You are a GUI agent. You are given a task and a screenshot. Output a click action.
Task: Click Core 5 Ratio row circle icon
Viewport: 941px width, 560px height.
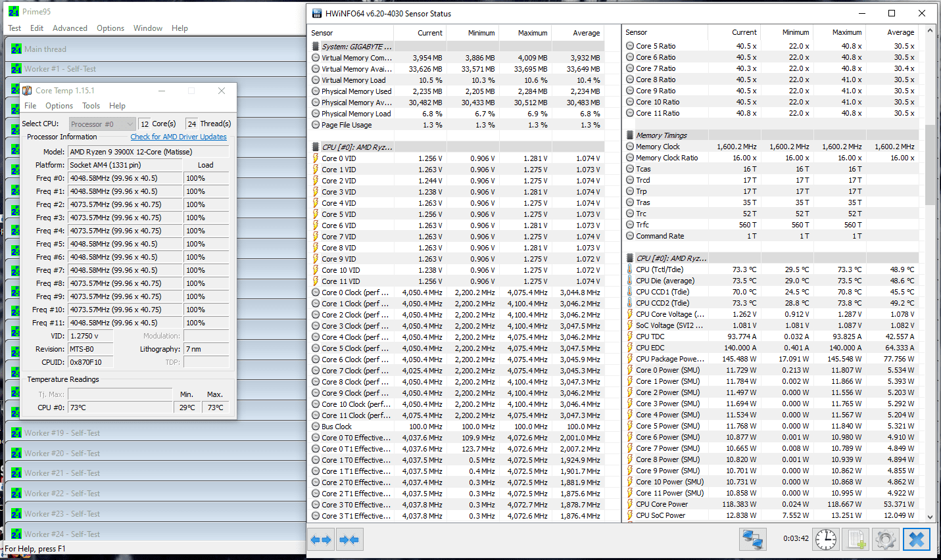630,46
